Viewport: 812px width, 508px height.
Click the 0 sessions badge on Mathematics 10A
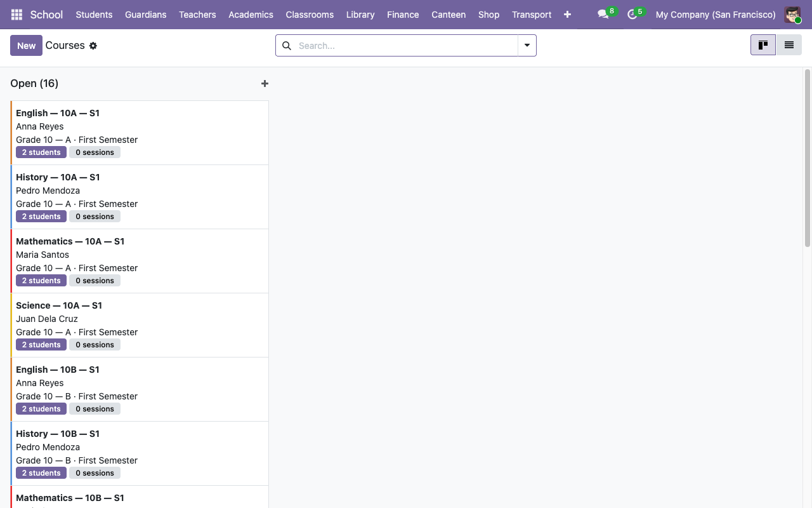tap(95, 281)
